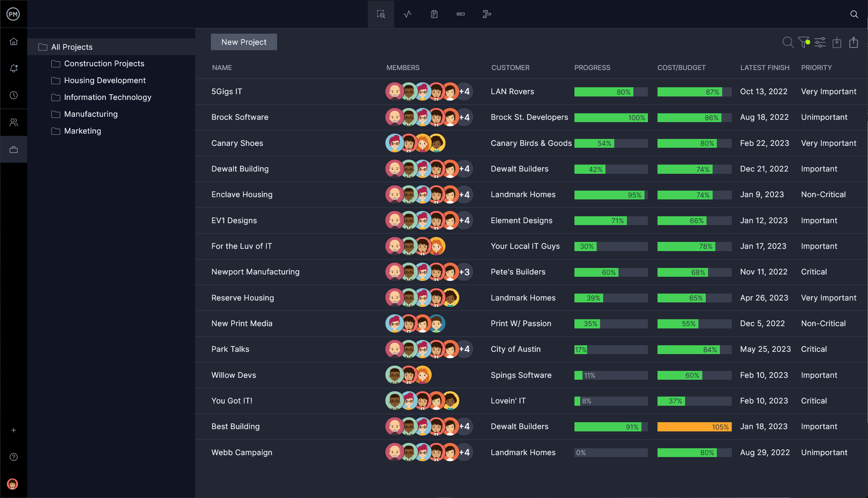Expand the Construction Projects folder
Screen dimensions: 868x498
click(104, 63)
